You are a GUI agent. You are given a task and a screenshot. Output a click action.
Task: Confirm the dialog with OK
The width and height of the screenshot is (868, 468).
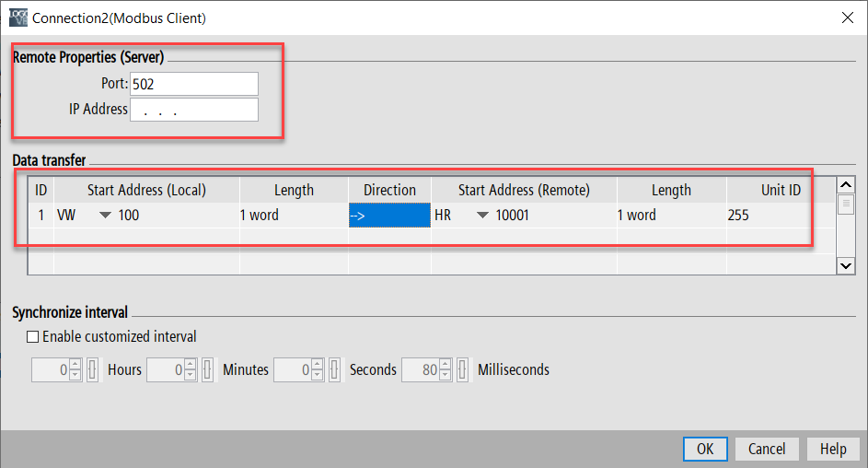click(705, 449)
